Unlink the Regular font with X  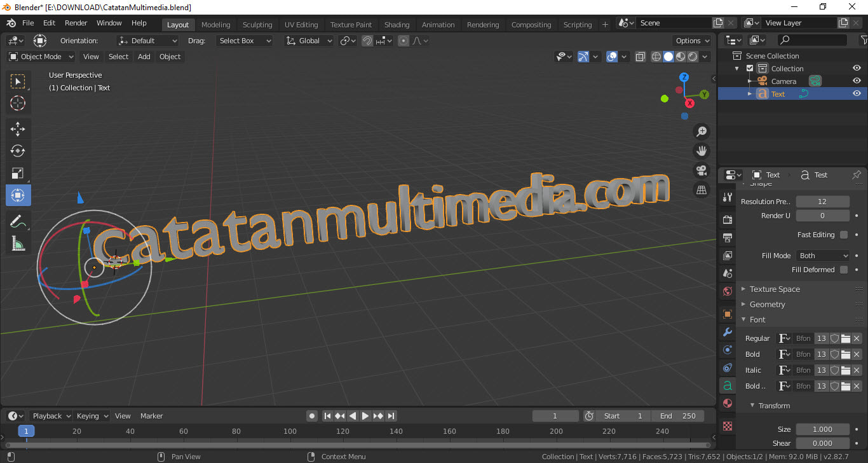tap(857, 338)
